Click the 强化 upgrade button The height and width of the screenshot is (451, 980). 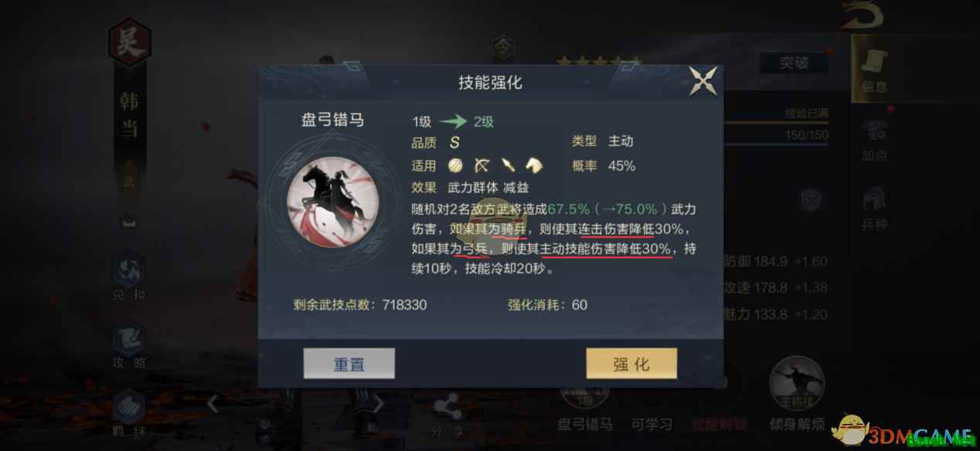[x=631, y=364]
